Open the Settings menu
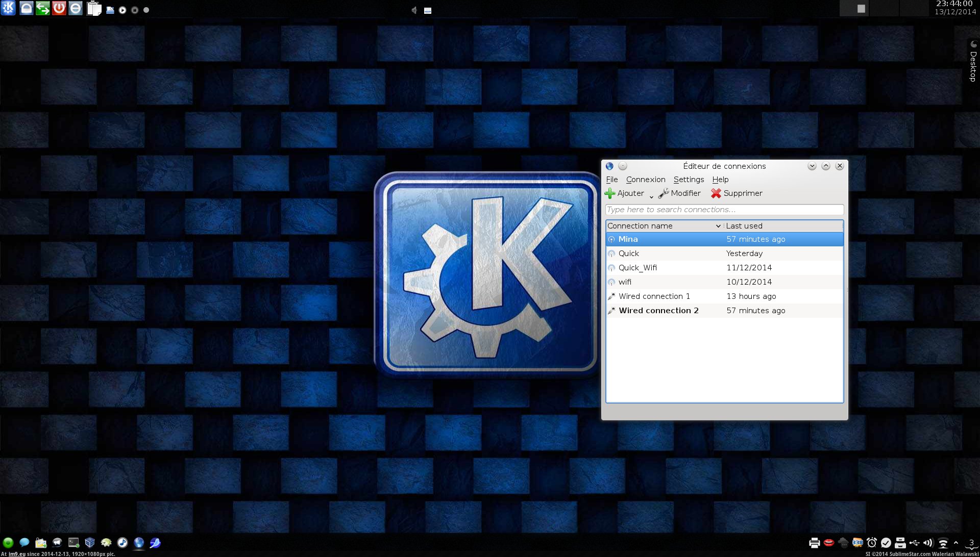 [x=689, y=180]
